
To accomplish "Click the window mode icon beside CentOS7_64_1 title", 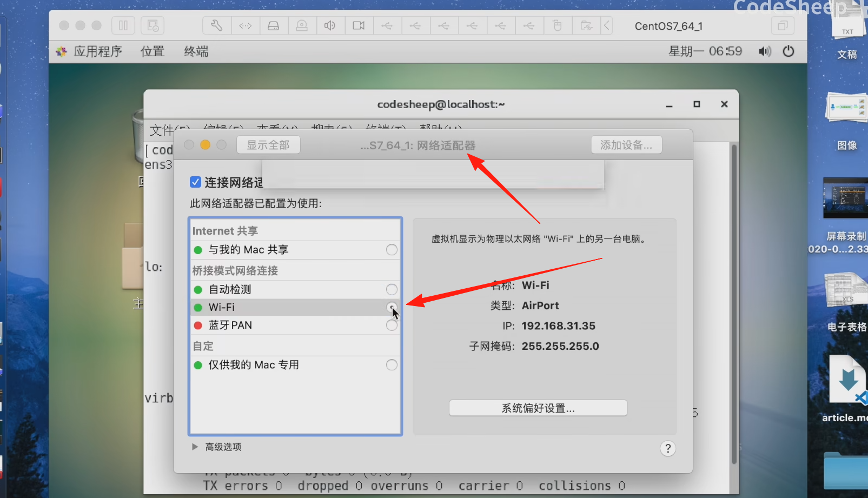I will click(x=782, y=25).
